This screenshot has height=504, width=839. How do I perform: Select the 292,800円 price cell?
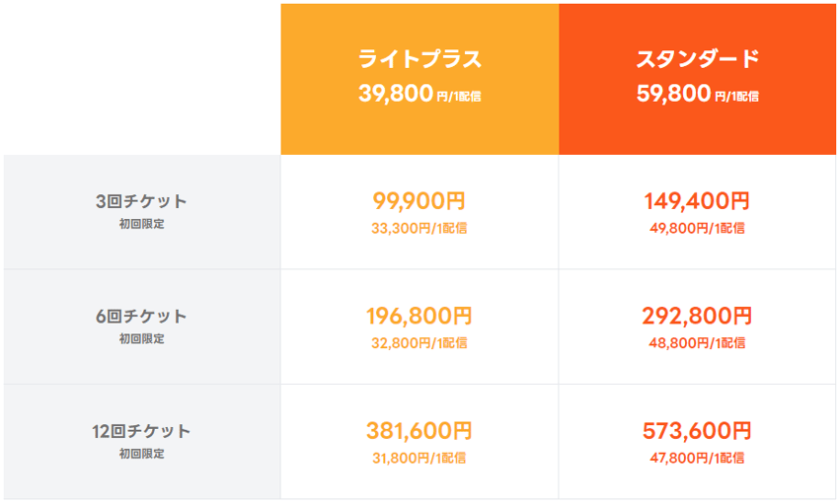[697, 317]
